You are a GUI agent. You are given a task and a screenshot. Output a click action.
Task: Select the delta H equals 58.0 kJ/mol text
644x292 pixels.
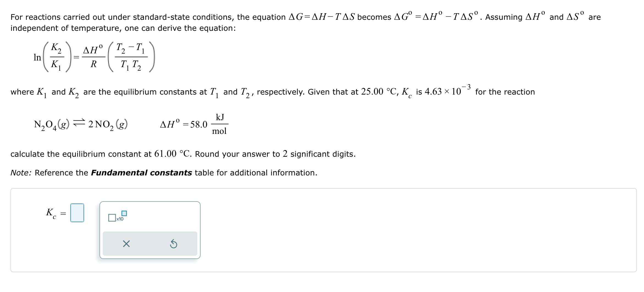(x=192, y=125)
